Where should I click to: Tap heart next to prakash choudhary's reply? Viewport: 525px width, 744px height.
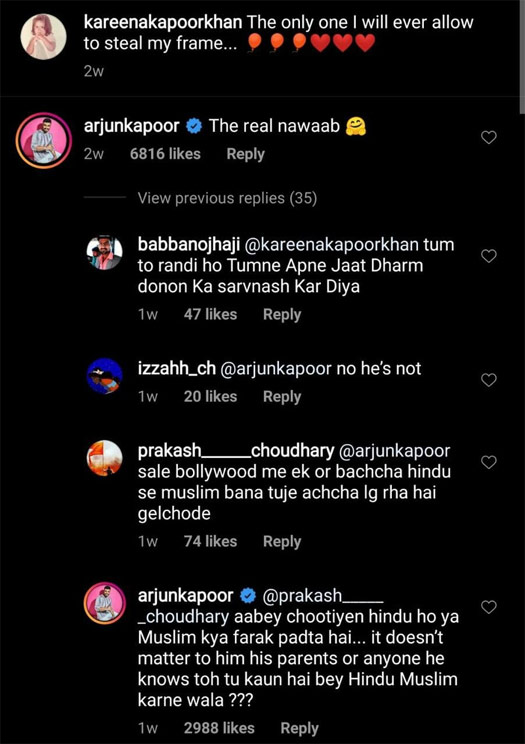[x=488, y=462]
